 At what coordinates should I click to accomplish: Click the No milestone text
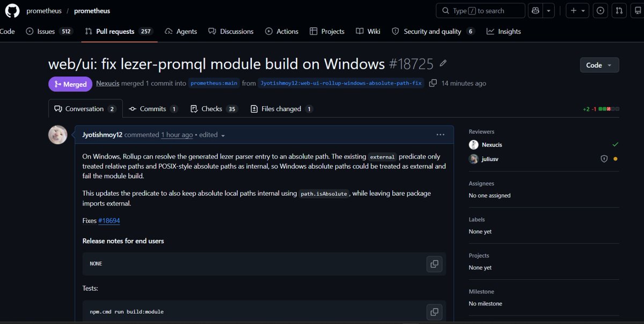click(x=485, y=304)
